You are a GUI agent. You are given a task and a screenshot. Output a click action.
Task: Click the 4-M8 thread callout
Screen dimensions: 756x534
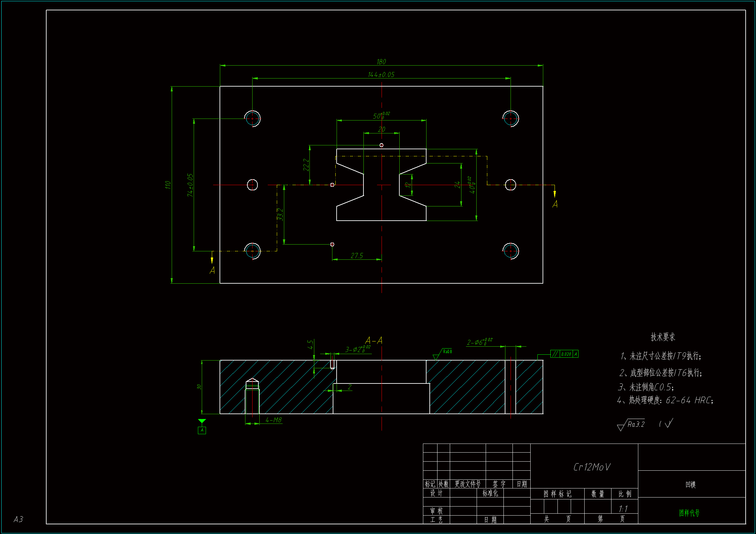click(x=273, y=420)
